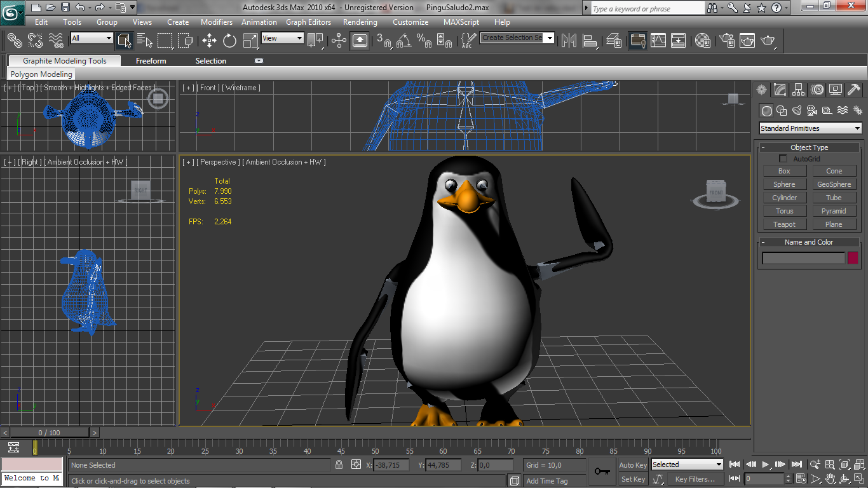Image resolution: width=868 pixels, height=488 pixels.
Task: Open the Modifiers menu
Action: (217, 22)
